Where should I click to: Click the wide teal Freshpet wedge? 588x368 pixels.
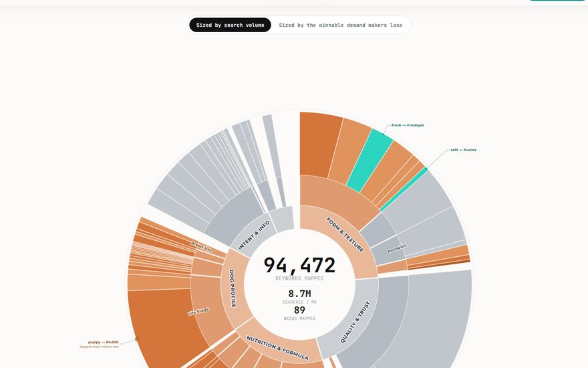[x=370, y=161]
